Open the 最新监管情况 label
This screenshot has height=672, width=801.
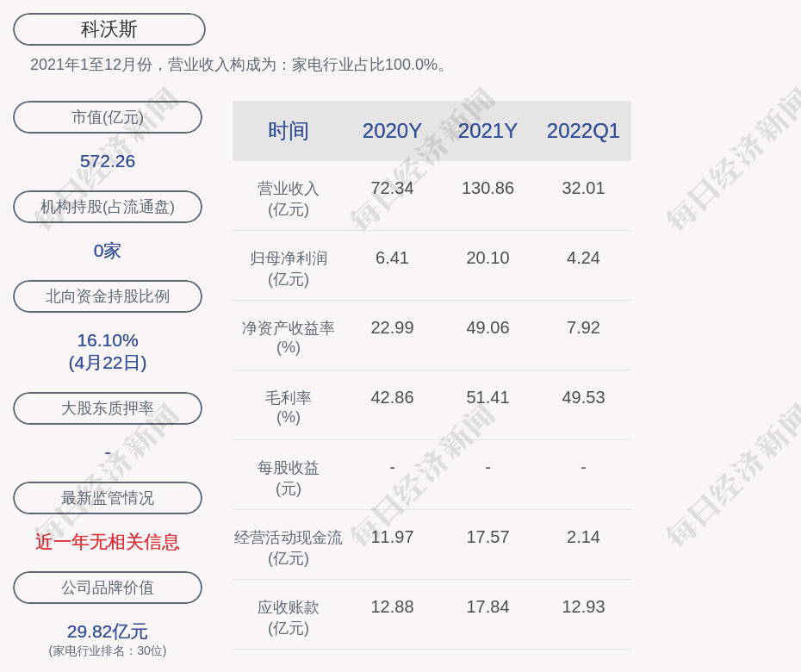(108, 498)
